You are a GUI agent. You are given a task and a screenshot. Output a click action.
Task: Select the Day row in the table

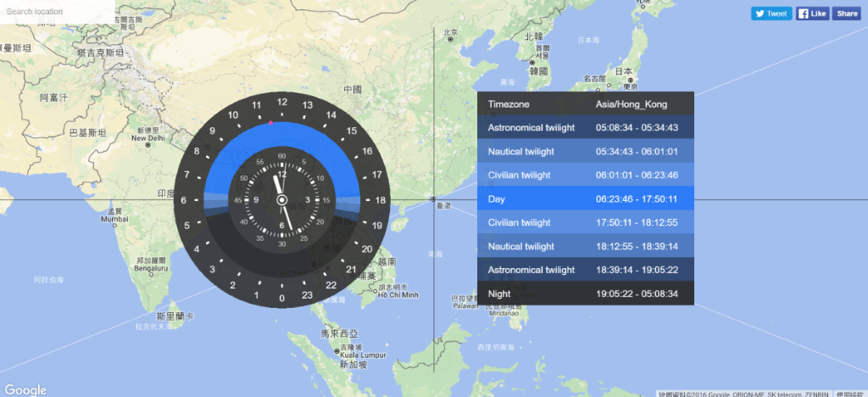tap(585, 198)
